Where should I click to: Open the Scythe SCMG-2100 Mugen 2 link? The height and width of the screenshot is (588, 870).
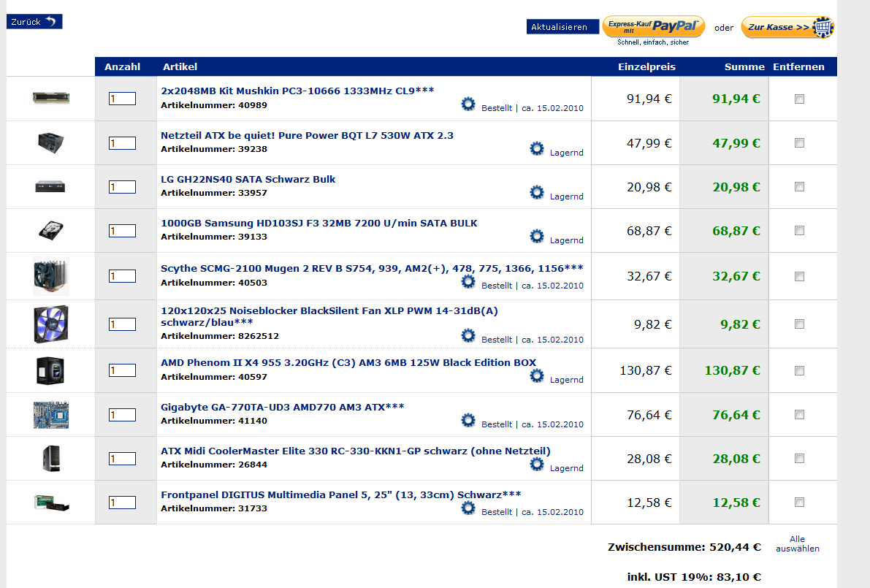(372, 269)
